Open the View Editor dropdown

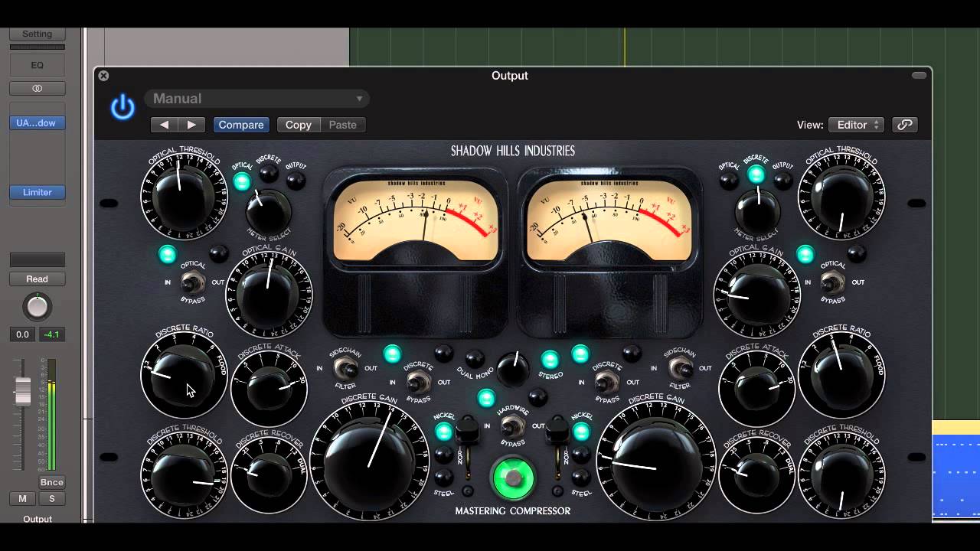coord(856,125)
